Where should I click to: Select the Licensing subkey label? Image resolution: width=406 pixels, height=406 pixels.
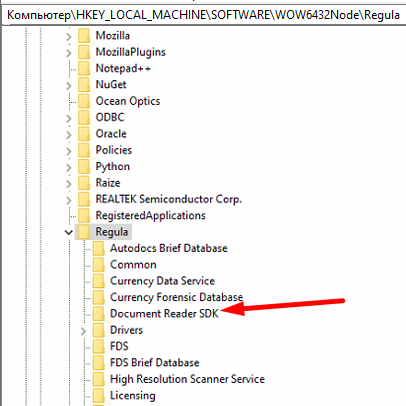point(133,395)
